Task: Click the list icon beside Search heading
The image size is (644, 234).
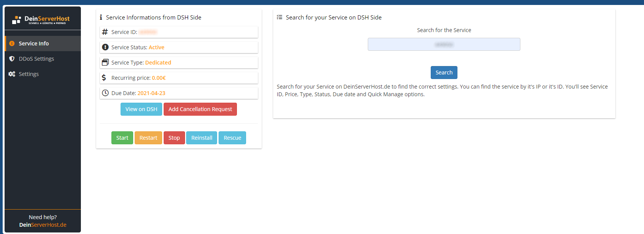Action: pos(280,18)
